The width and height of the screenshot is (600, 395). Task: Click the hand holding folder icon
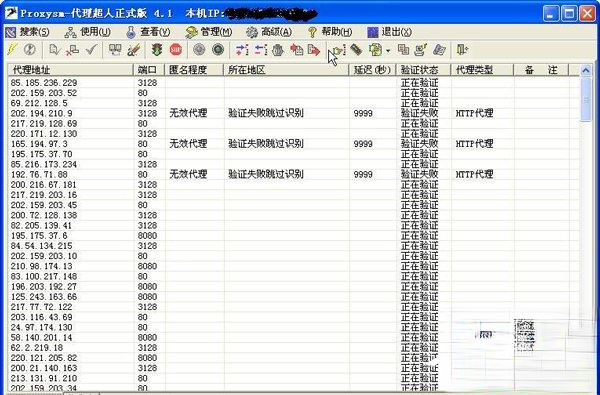339,50
